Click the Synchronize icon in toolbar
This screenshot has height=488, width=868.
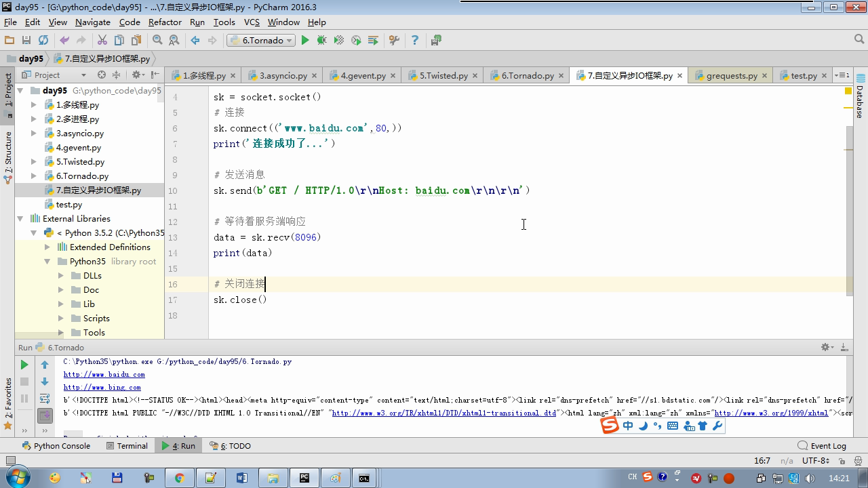(x=43, y=41)
